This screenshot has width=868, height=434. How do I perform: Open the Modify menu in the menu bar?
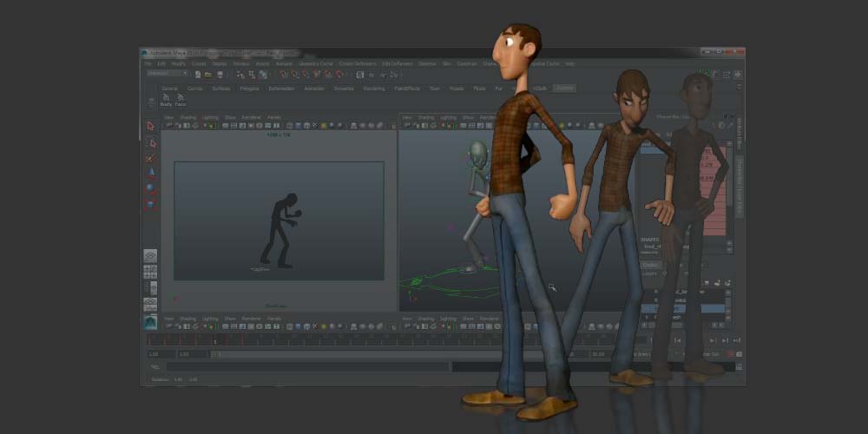tap(178, 64)
